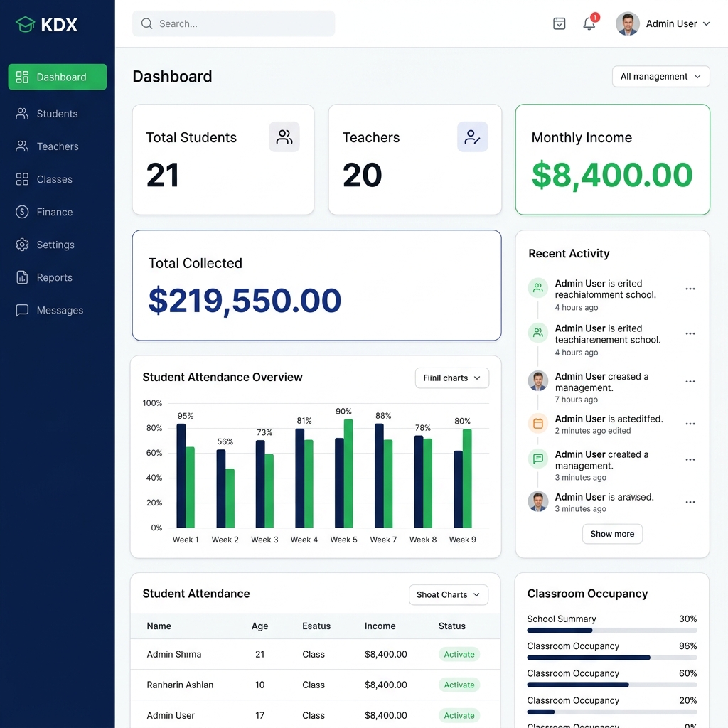This screenshot has width=728, height=728.
Task: Open the Shoat Charts dropdown
Action: click(x=448, y=594)
